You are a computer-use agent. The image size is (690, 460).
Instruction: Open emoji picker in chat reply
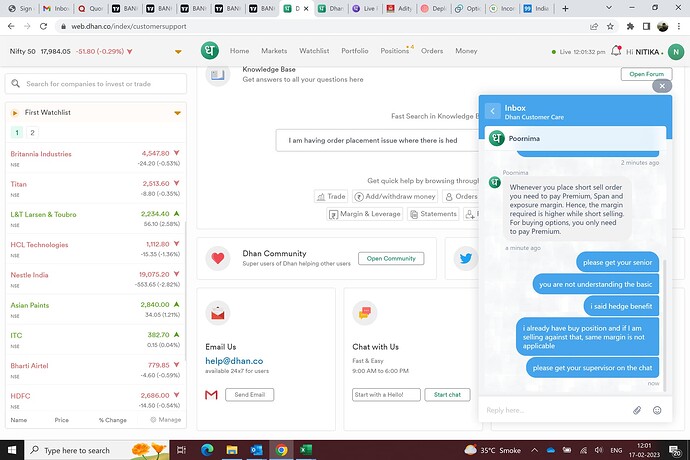click(x=657, y=410)
